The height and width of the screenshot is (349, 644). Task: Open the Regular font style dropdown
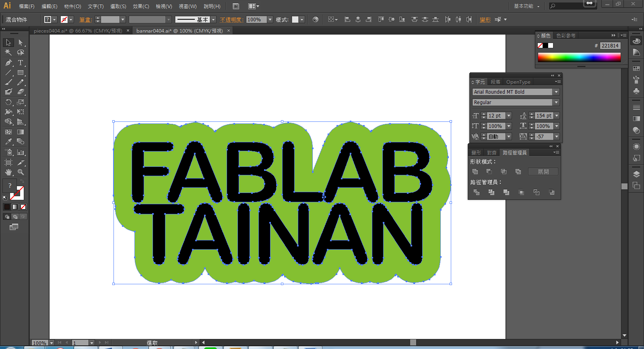coord(557,103)
